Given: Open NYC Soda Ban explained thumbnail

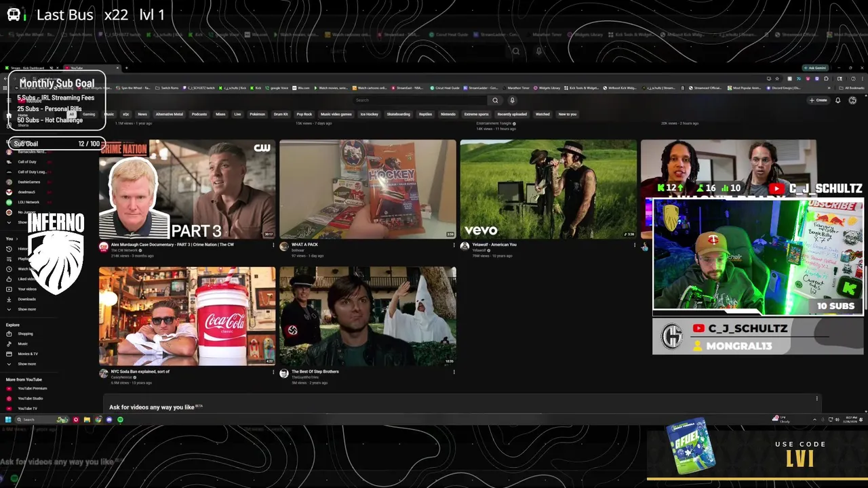Looking at the screenshot, I should pos(187,316).
